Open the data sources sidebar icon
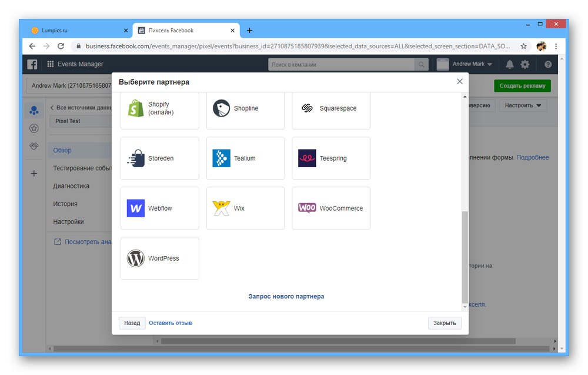588x375 pixels. pos(34,110)
